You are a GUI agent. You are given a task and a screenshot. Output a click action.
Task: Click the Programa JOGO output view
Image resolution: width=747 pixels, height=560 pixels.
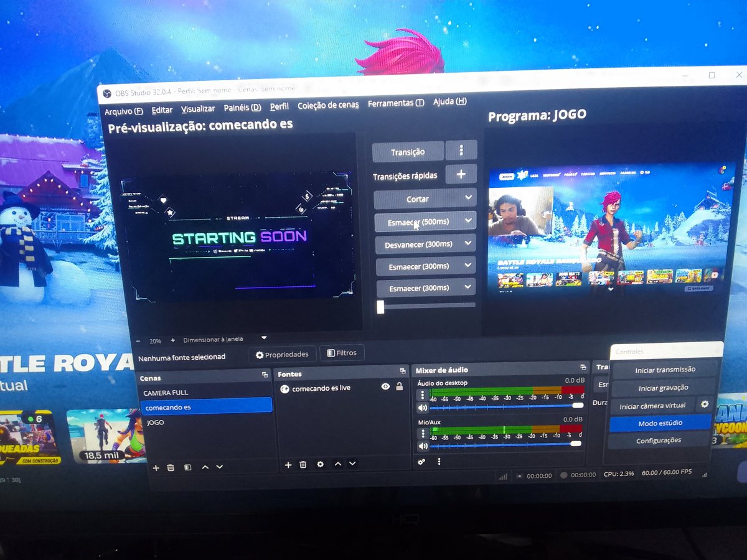[608, 230]
